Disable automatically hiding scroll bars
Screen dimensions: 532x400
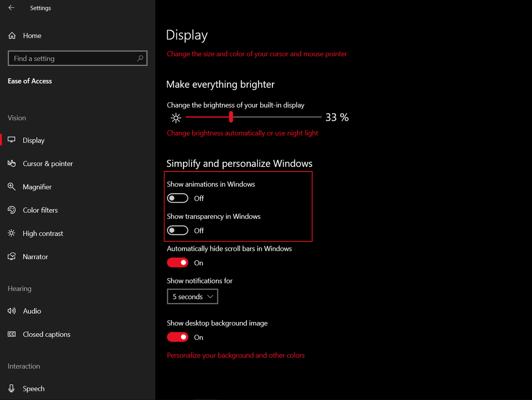[x=178, y=263]
